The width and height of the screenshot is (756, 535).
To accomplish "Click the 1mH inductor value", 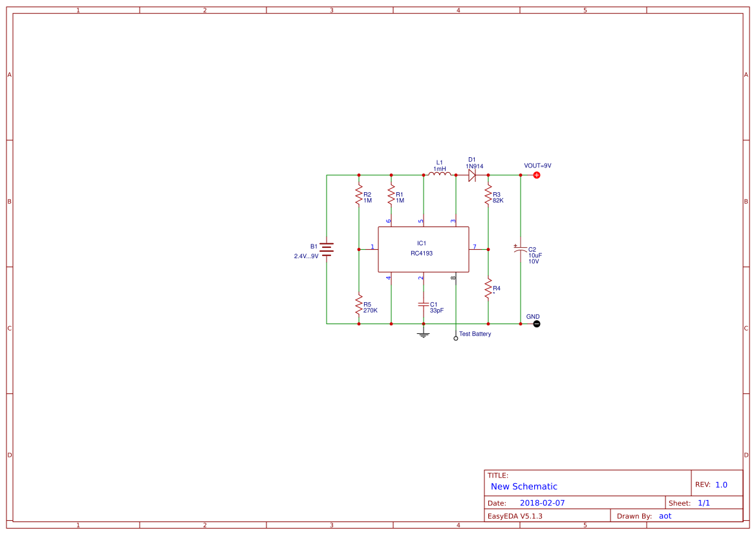I will tap(440, 169).
